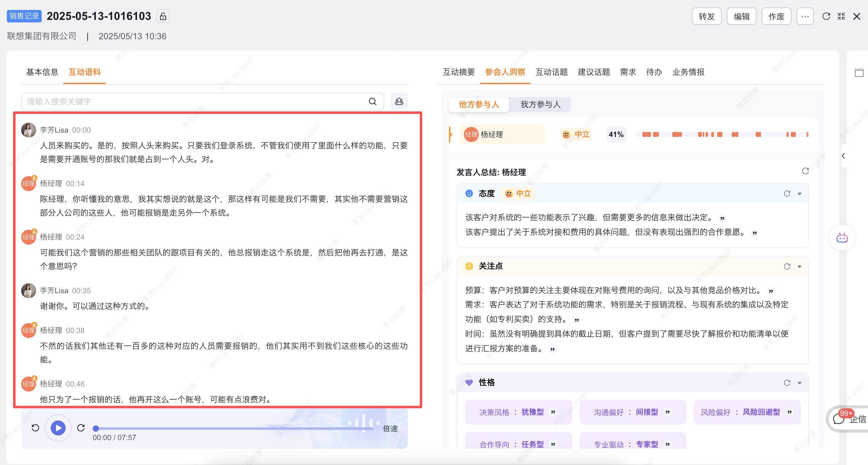Viewport: 868px width, 465px height.
Task: Select 他方参与人 participants toggle
Action: [x=478, y=105]
